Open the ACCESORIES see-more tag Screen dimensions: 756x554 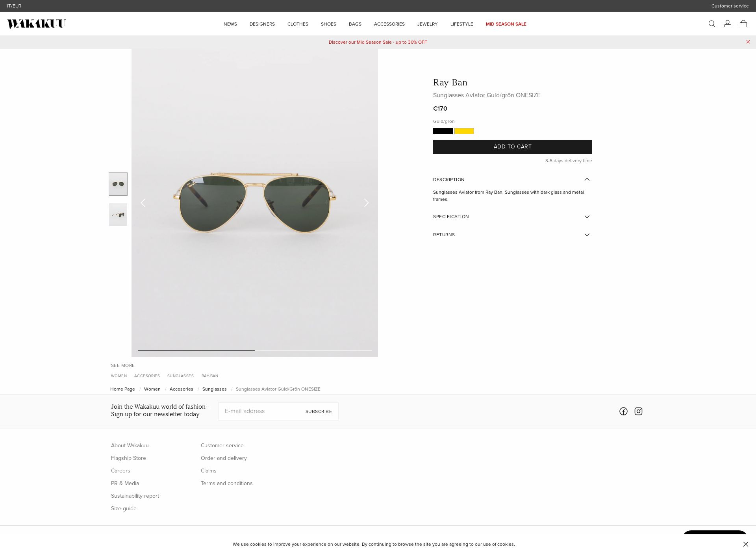[x=147, y=376]
